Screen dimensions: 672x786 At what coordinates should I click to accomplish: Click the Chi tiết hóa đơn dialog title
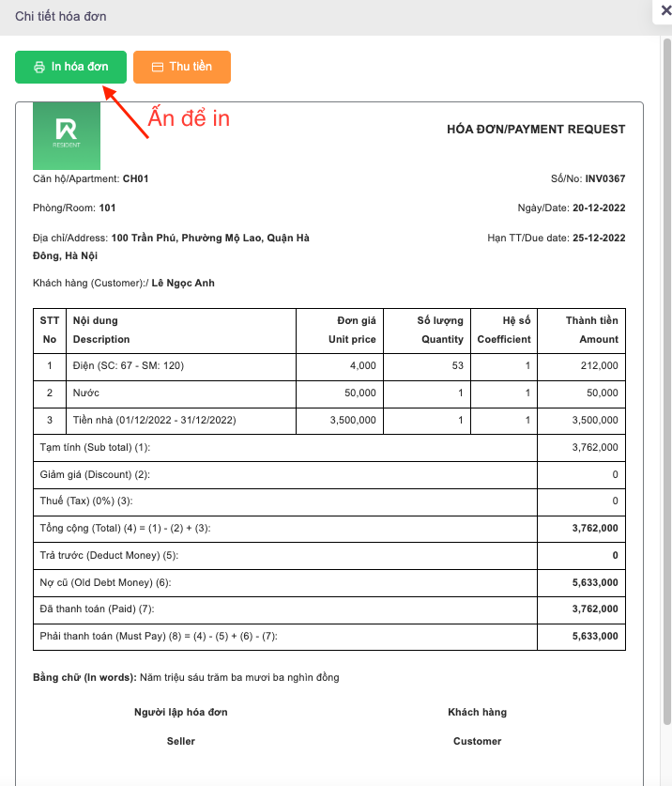click(61, 17)
